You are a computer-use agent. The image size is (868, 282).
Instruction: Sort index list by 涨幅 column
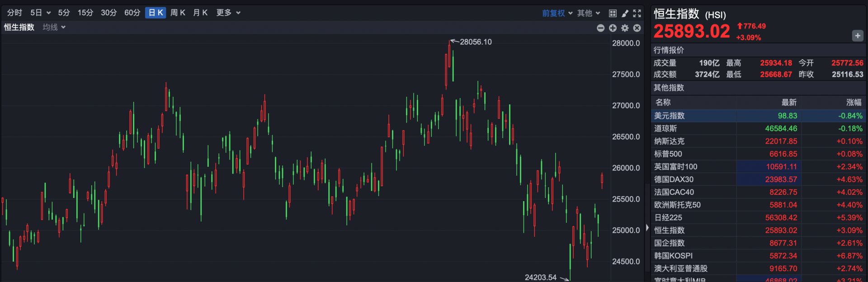point(854,102)
